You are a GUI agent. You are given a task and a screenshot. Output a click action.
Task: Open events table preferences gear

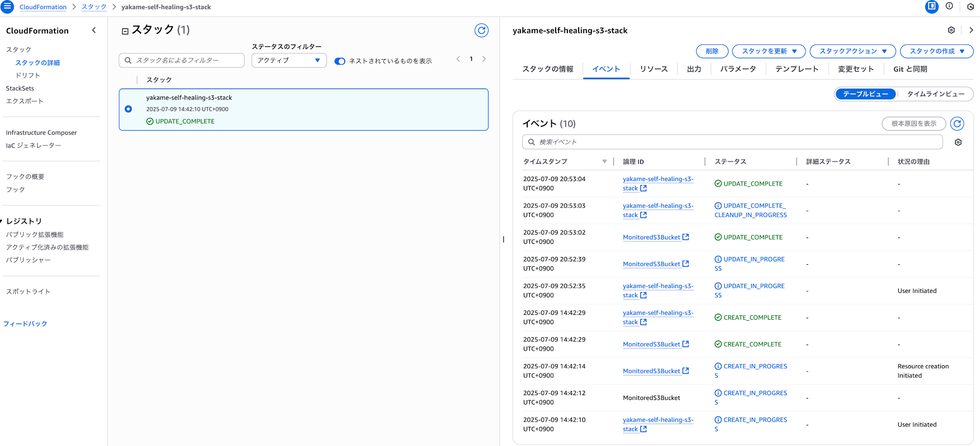pos(958,142)
